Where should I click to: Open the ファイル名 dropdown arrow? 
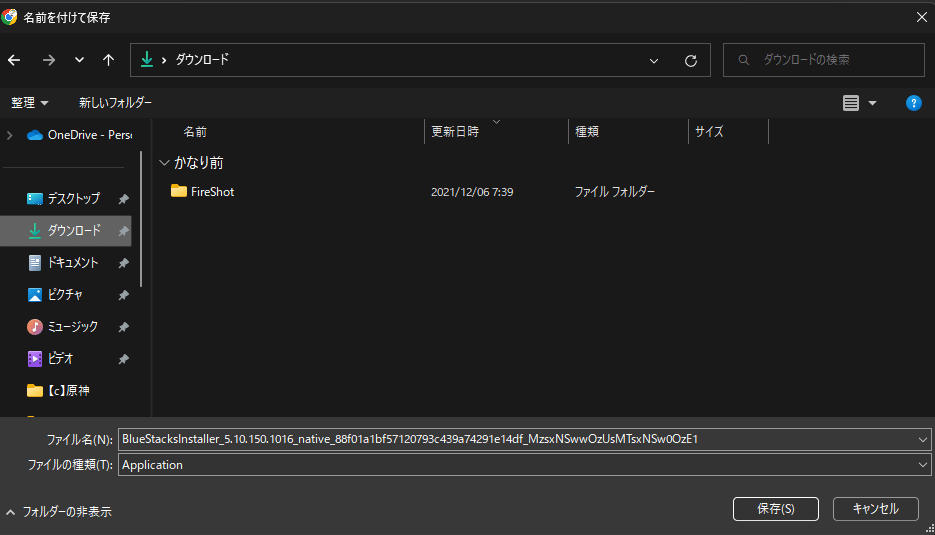923,440
